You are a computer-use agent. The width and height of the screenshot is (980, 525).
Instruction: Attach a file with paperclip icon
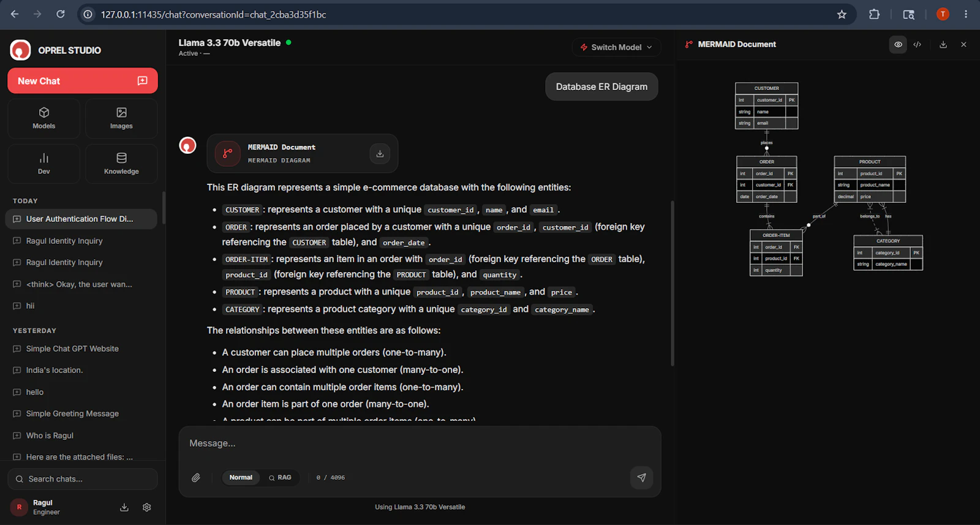point(196,477)
